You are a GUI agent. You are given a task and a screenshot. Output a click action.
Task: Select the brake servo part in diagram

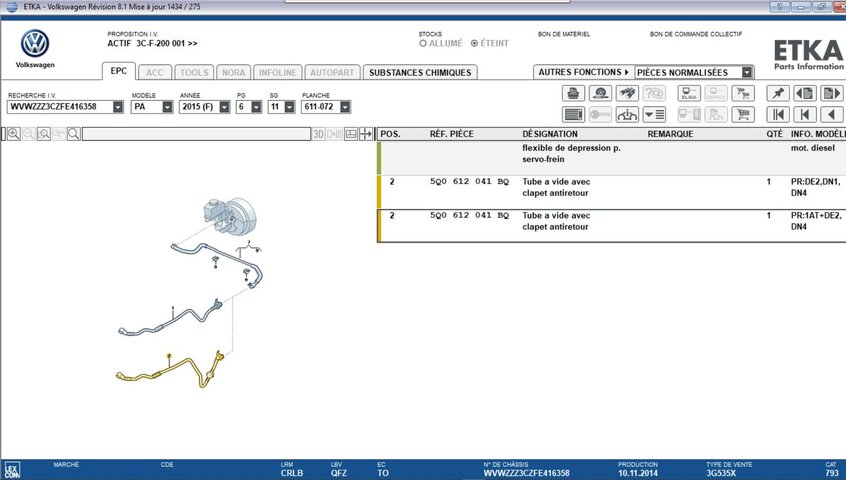pyautogui.click(x=230, y=215)
